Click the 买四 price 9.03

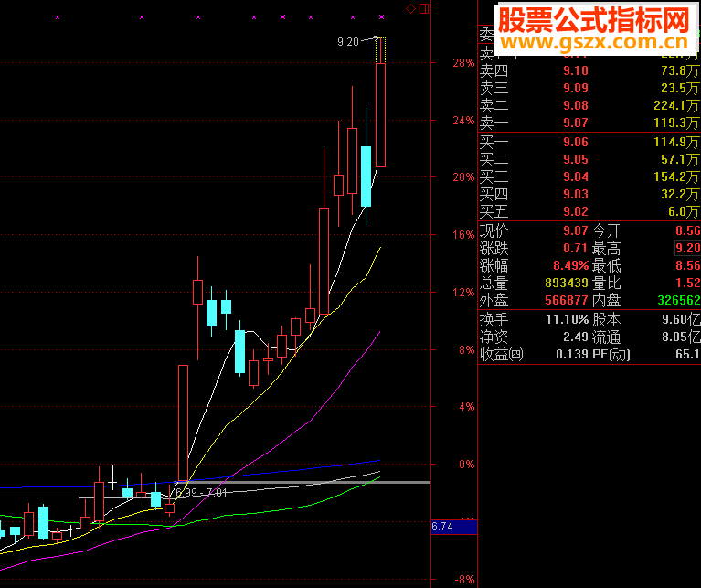(x=576, y=194)
